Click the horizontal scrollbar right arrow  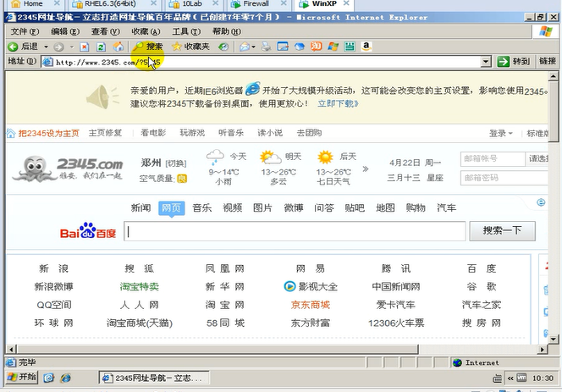(543, 349)
